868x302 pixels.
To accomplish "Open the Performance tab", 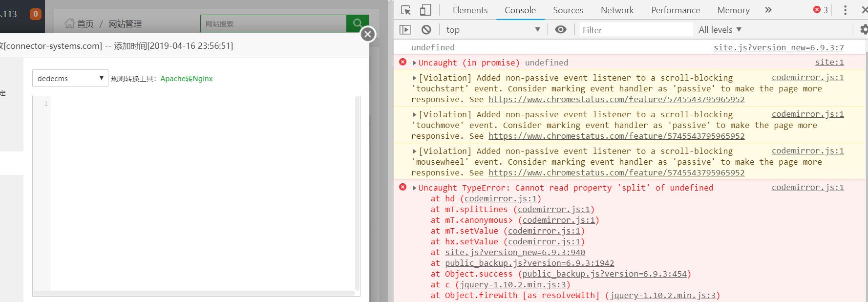I will pyautogui.click(x=676, y=10).
